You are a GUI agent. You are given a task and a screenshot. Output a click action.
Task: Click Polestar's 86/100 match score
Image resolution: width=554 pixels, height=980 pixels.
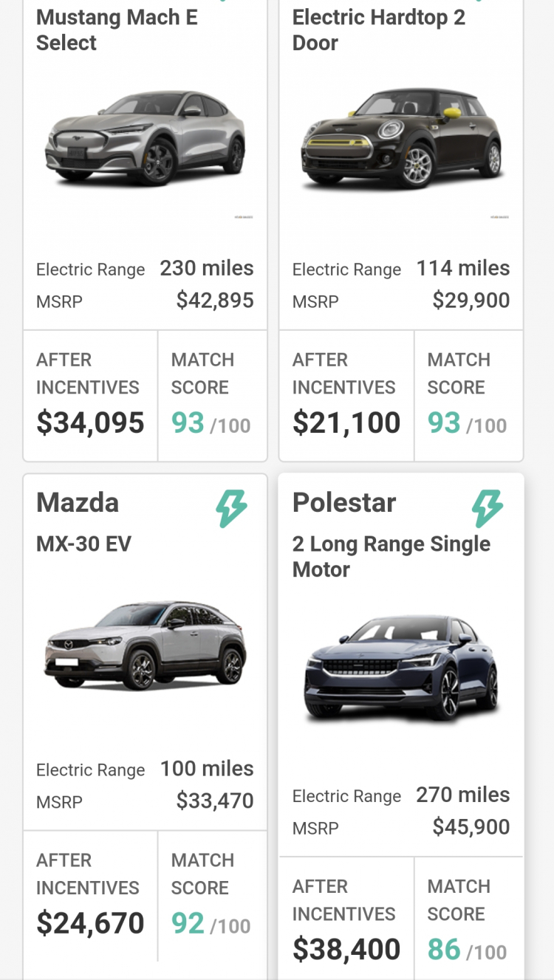[468, 950]
